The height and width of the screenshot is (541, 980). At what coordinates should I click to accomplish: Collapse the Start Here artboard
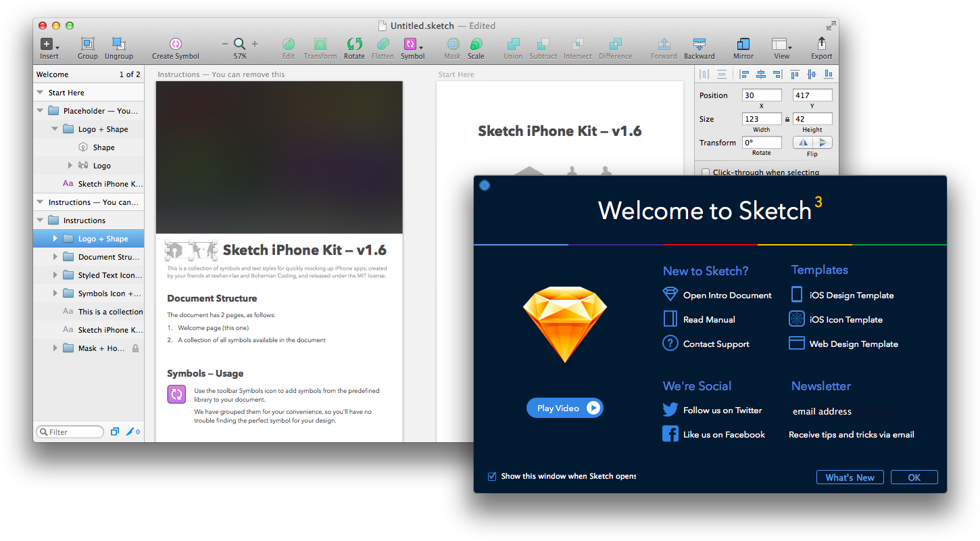coord(39,93)
